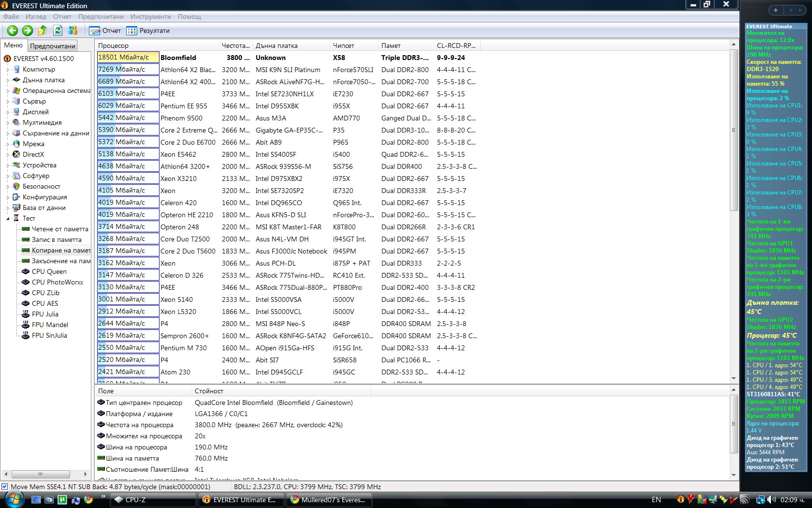The height and width of the screenshot is (508, 812).
Task: Click the Резултати toolbar button
Action: pos(148,30)
